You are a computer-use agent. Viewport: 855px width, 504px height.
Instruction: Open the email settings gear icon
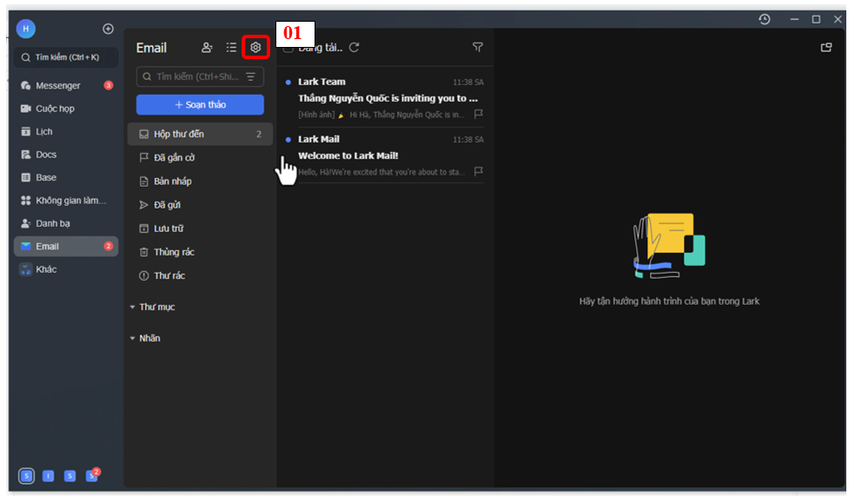click(255, 48)
